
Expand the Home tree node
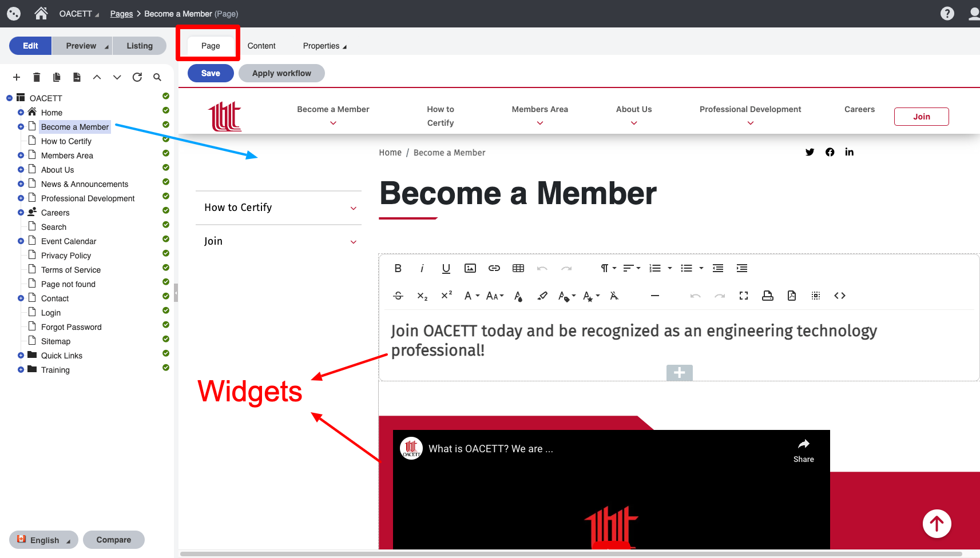[21, 113]
